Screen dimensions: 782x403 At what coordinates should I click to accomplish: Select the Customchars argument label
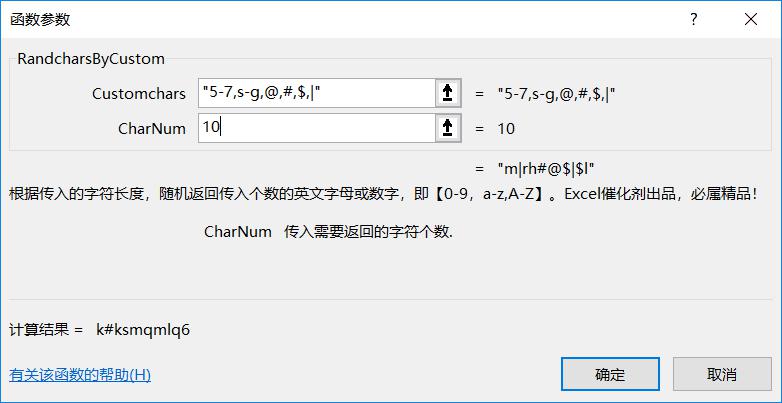click(139, 94)
